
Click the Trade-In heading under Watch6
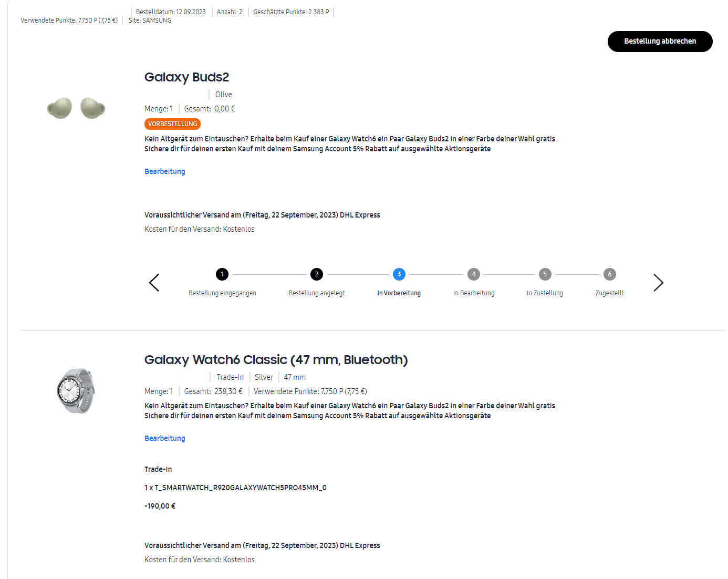pyautogui.click(x=158, y=469)
